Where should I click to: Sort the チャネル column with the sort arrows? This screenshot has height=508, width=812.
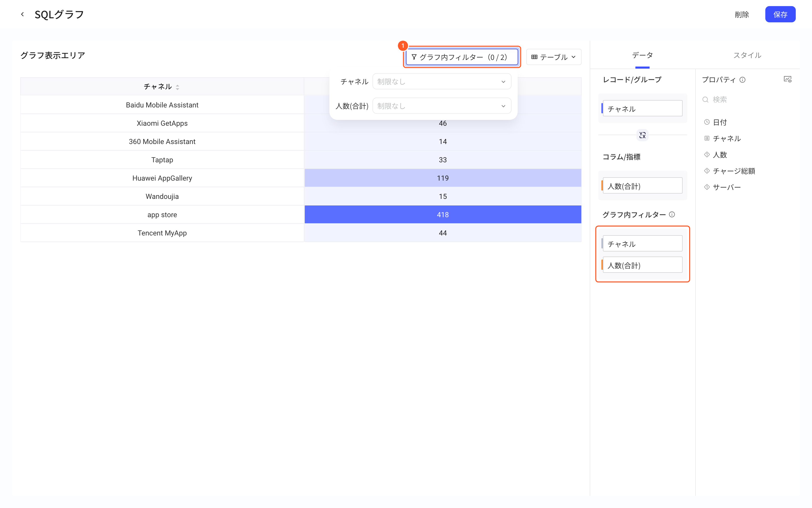178,87
